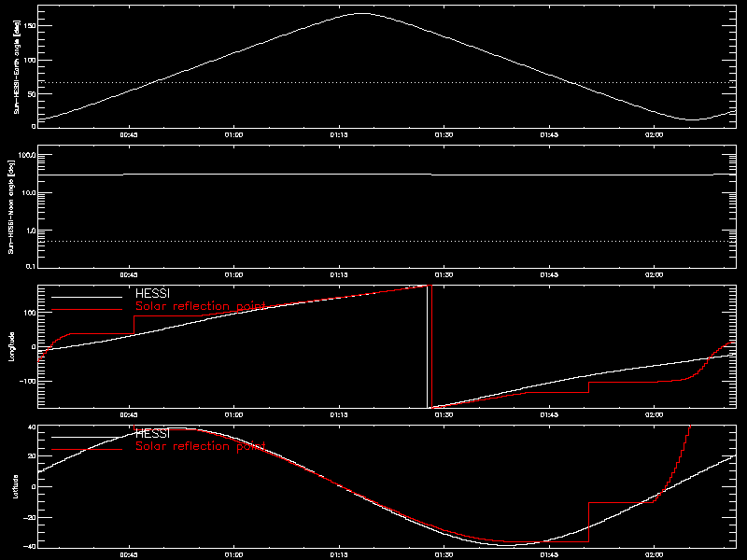Screen dimensions: 747x560
Task: Click the 0.1 tick on Sun-HESSI-Noon axis
Action: click(x=31, y=266)
